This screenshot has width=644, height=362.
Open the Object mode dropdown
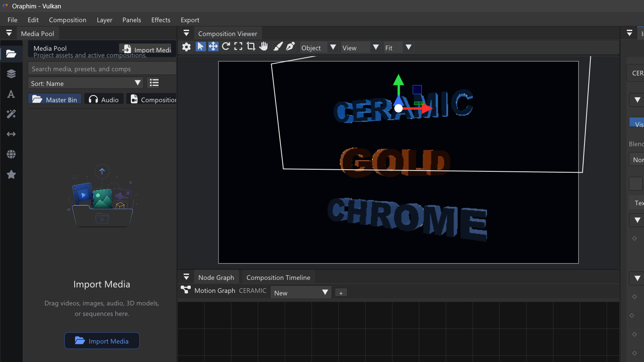tap(318, 47)
